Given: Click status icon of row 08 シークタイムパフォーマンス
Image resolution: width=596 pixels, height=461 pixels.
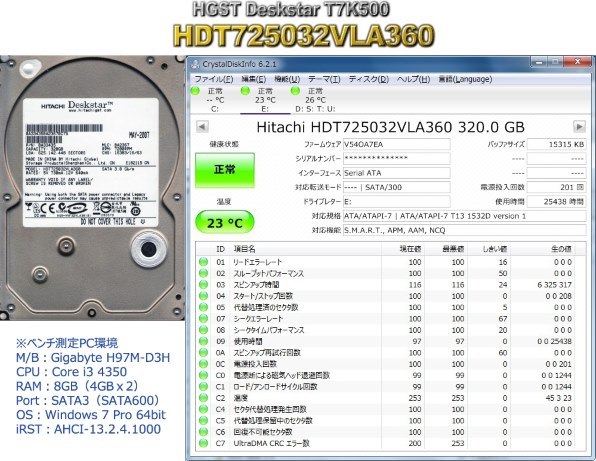Looking at the screenshot, I should [x=204, y=330].
